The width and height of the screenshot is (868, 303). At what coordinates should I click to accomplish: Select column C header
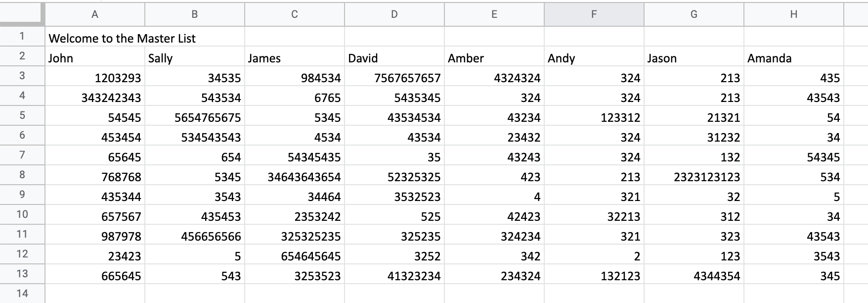(x=295, y=14)
